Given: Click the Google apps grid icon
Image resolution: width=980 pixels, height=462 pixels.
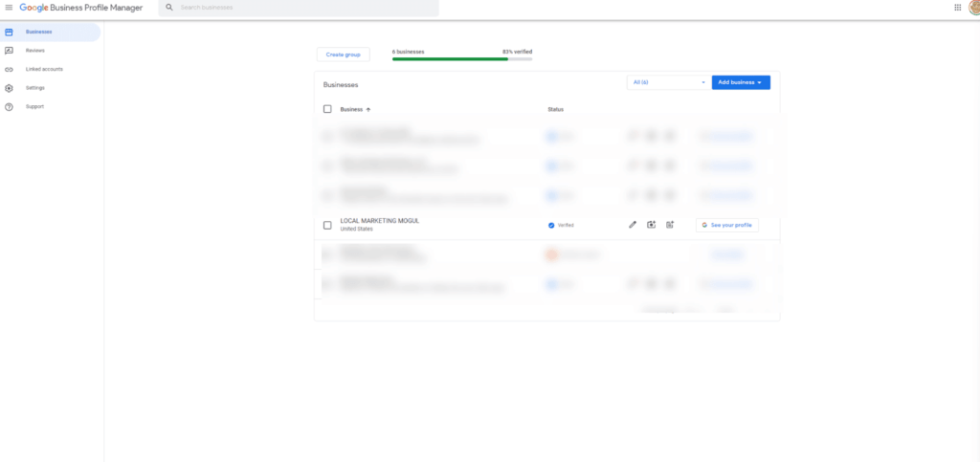Looking at the screenshot, I should [x=957, y=8].
